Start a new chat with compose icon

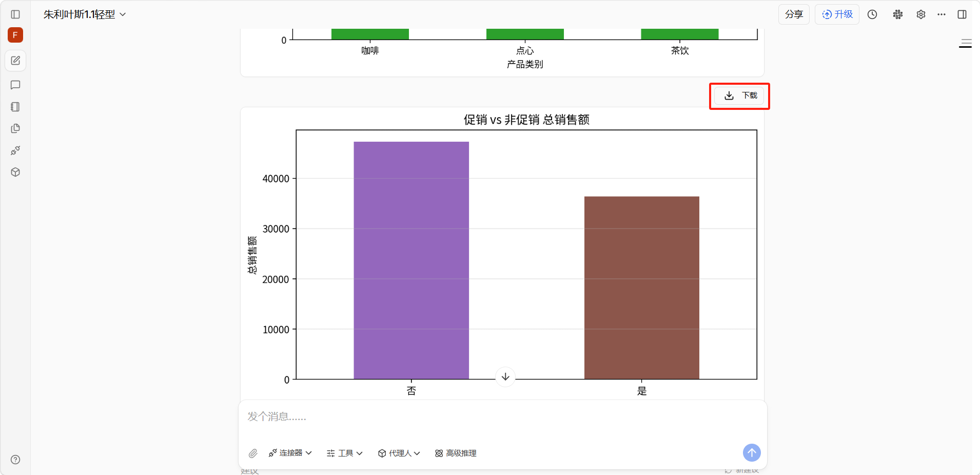click(15, 61)
